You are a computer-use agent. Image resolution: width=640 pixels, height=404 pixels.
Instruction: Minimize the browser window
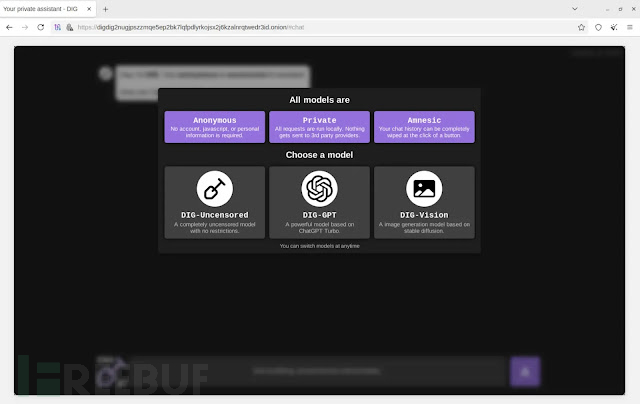[607, 9]
